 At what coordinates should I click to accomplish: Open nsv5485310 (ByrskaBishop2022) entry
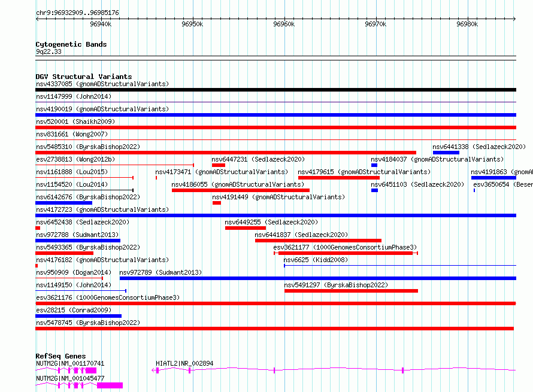[88, 147]
